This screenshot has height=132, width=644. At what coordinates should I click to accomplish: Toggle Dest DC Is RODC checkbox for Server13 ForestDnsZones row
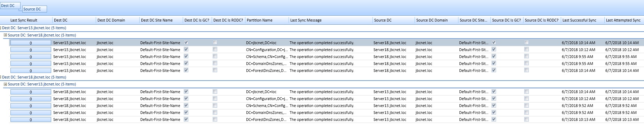215,70
